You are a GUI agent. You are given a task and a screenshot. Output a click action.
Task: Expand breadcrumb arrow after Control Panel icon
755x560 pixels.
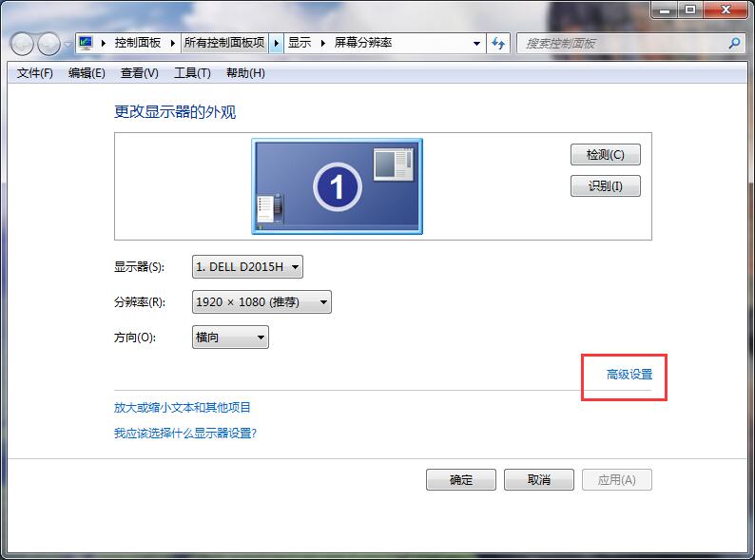point(103,44)
